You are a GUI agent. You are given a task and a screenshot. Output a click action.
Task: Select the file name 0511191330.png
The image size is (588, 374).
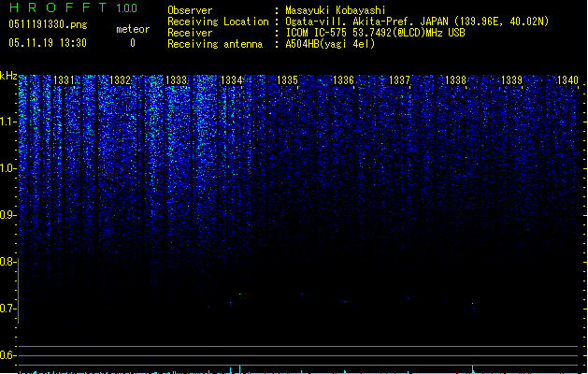click(x=48, y=24)
